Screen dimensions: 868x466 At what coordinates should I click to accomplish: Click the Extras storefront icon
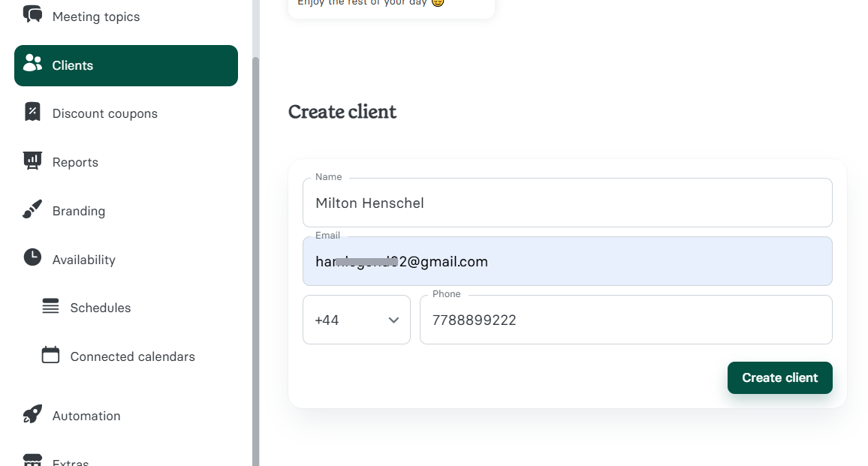pyautogui.click(x=32, y=459)
